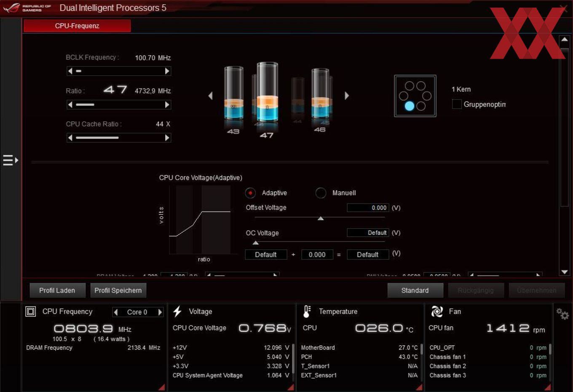Click the Fan spinner icon
573x392 pixels.
(x=437, y=311)
